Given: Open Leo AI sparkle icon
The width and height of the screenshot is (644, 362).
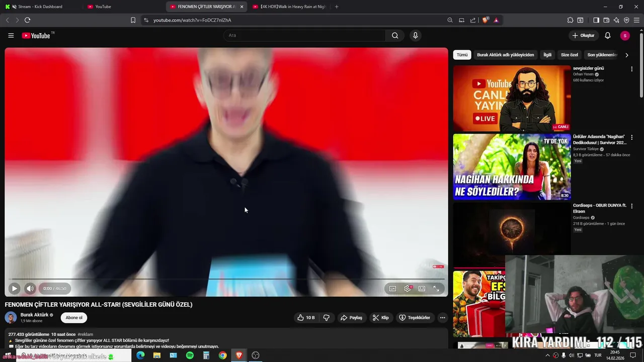Looking at the screenshot, I should (616, 20).
